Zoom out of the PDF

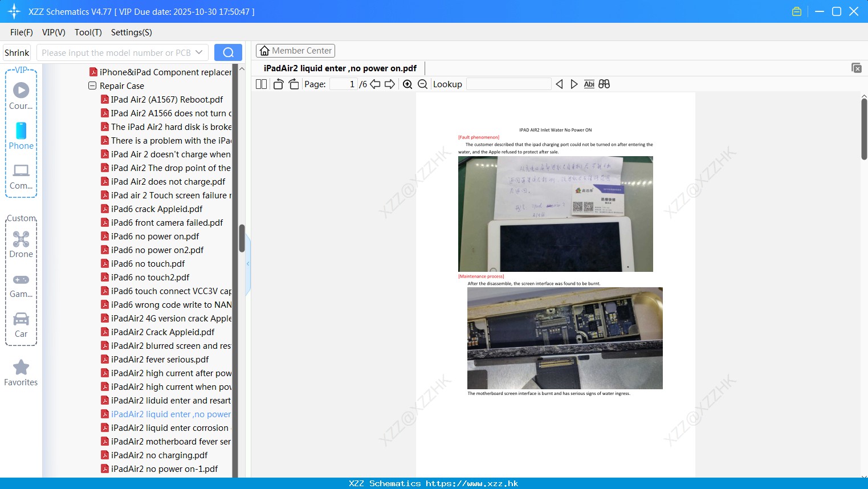pyautogui.click(x=422, y=84)
